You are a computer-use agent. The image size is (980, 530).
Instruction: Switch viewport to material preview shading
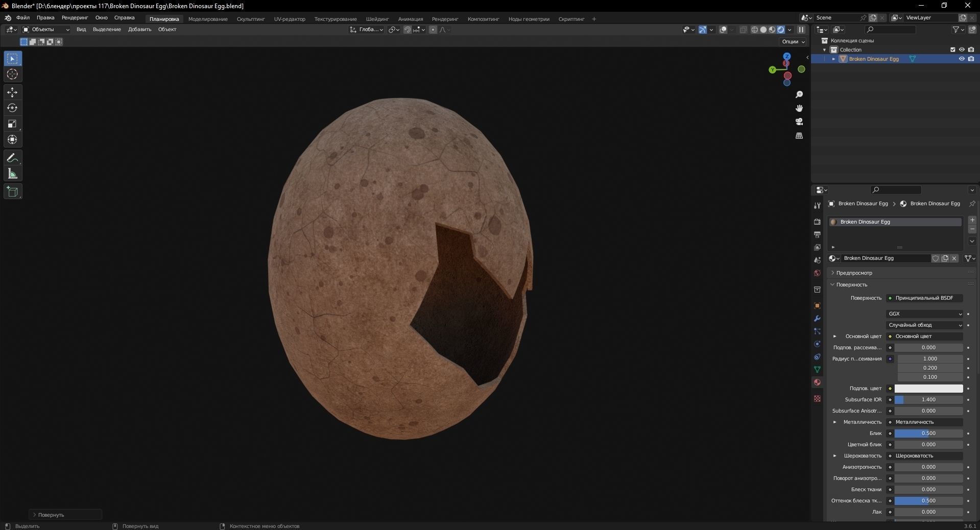pos(772,30)
